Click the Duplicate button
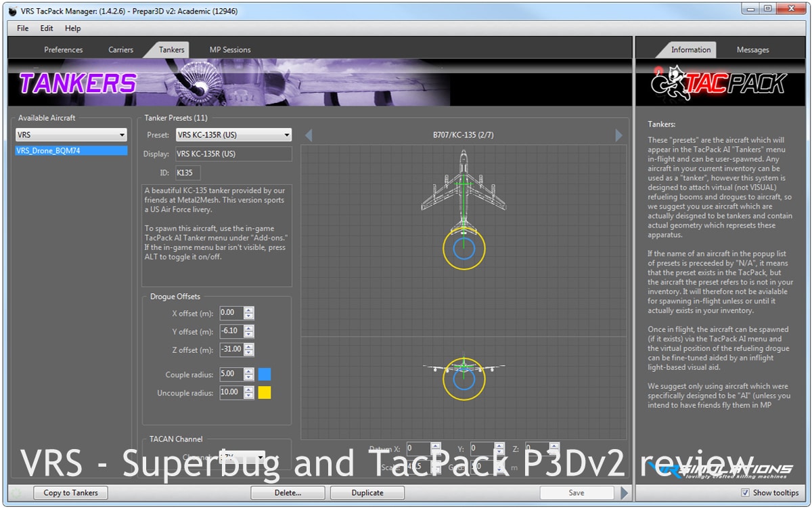812x508 pixels. pos(367,492)
